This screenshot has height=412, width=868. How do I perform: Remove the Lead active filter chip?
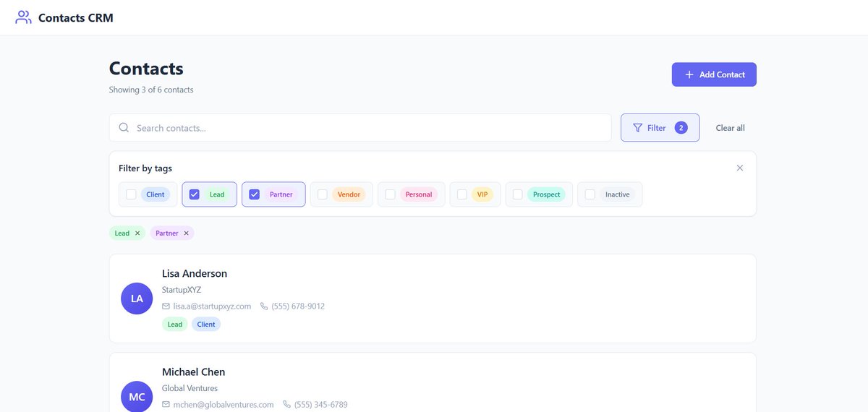point(137,233)
